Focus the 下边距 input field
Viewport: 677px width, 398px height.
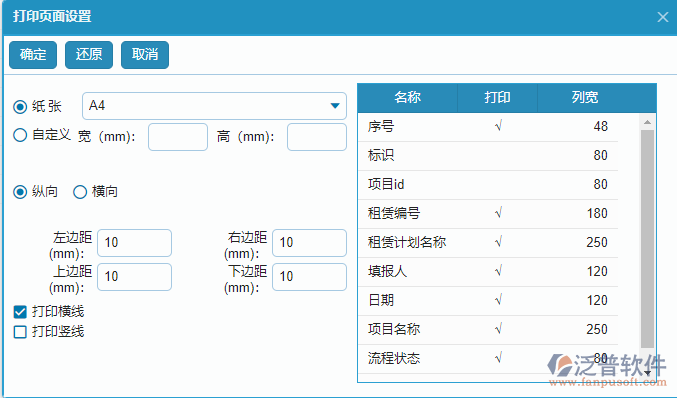[310, 277]
